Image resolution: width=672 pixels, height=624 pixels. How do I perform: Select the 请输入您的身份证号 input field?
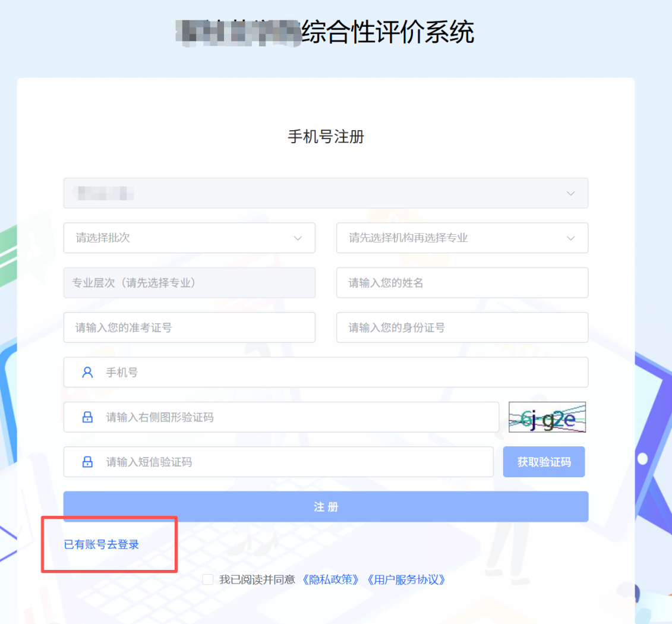462,327
